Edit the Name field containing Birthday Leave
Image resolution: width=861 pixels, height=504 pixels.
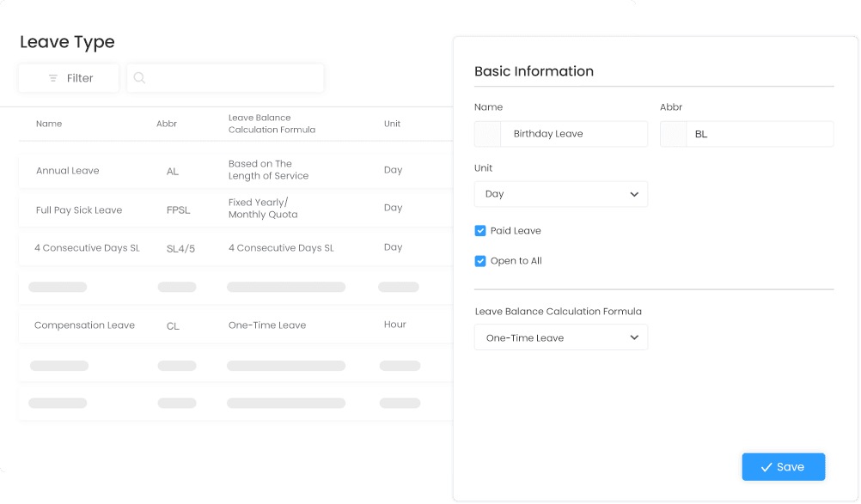560,134
